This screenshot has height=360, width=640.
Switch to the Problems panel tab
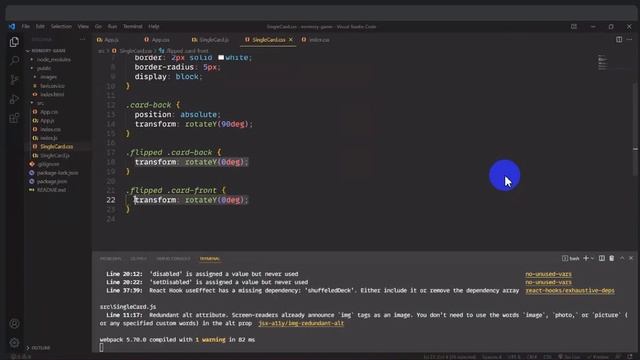111,259
